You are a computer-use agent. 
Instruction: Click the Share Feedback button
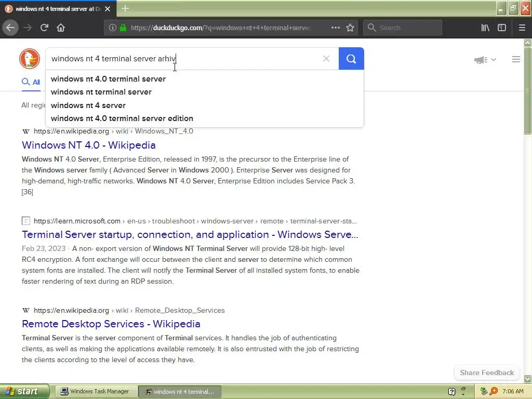pyautogui.click(x=487, y=373)
